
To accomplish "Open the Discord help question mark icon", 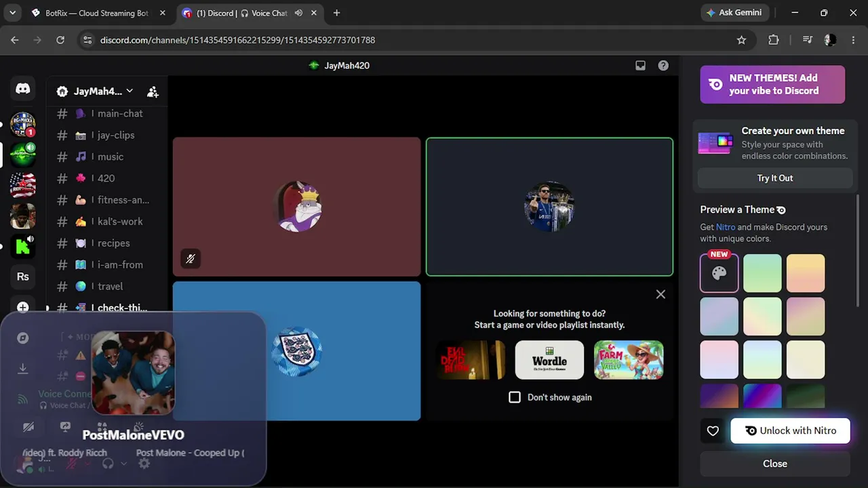I will (663, 66).
